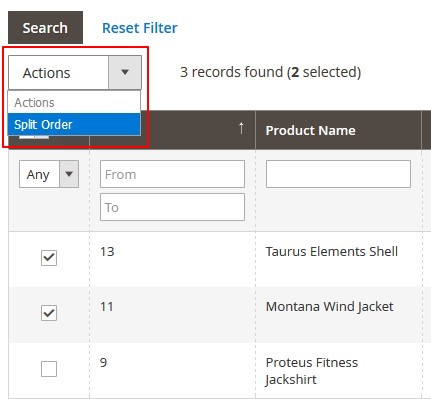Click Montana Wind Jacket product name
Image resolution: width=431 pixels, height=399 pixels.
click(330, 307)
